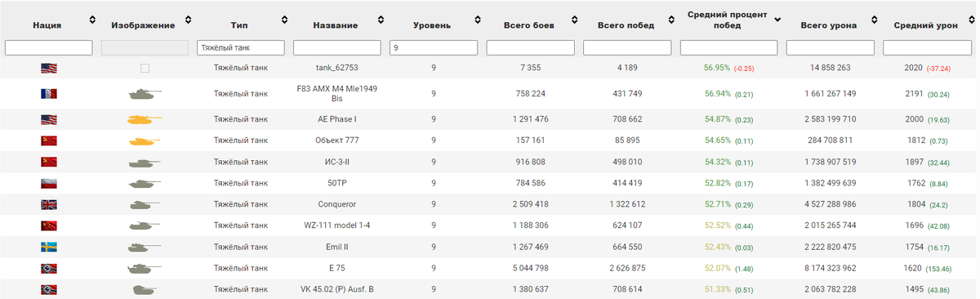The height and width of the screenshot is (299, 980).
Task: Click broken image placeholder in tank_62753 row
Action: (145, 69)
